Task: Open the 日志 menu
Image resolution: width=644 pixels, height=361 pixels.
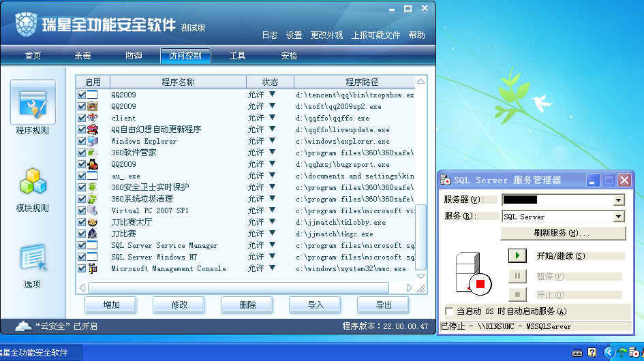Action: pyautogui.click(x=269, y=35)
